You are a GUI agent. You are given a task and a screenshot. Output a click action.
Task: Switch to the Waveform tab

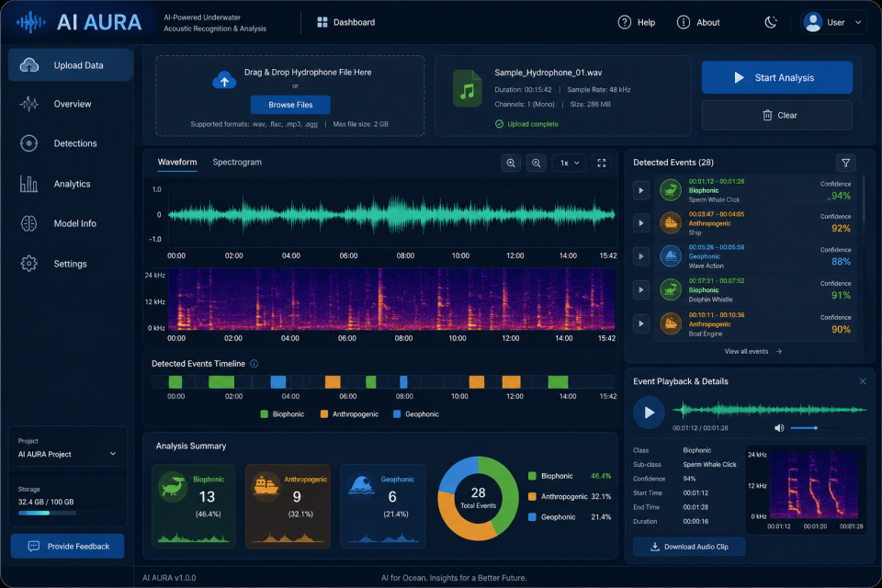click(177, 162)
